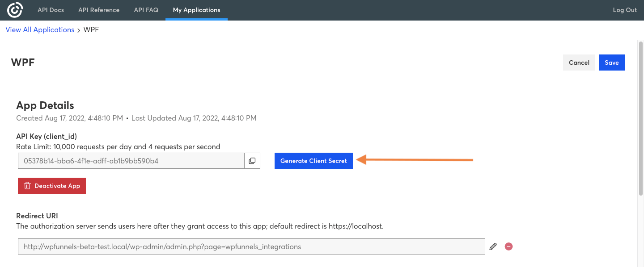Image resolution: width=644 pixels, height=267 pixels.
Task: Edit the Redirect URI with the pencil icon
Action: pyautogui.click(x=493, y=246)
